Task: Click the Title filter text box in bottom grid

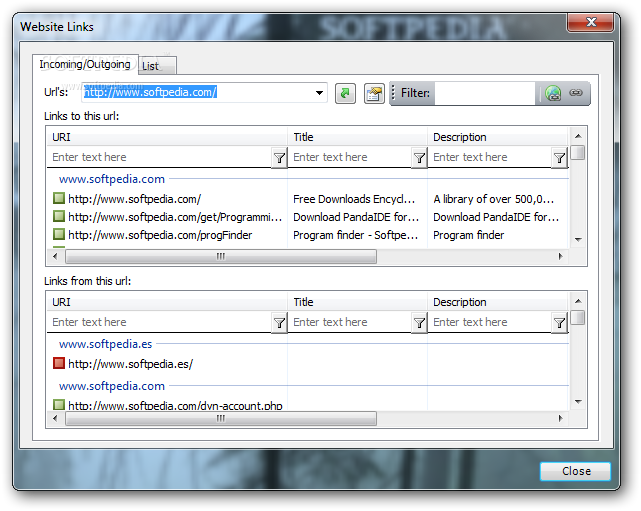Action: pyautogui.click(x=350, y=323)
